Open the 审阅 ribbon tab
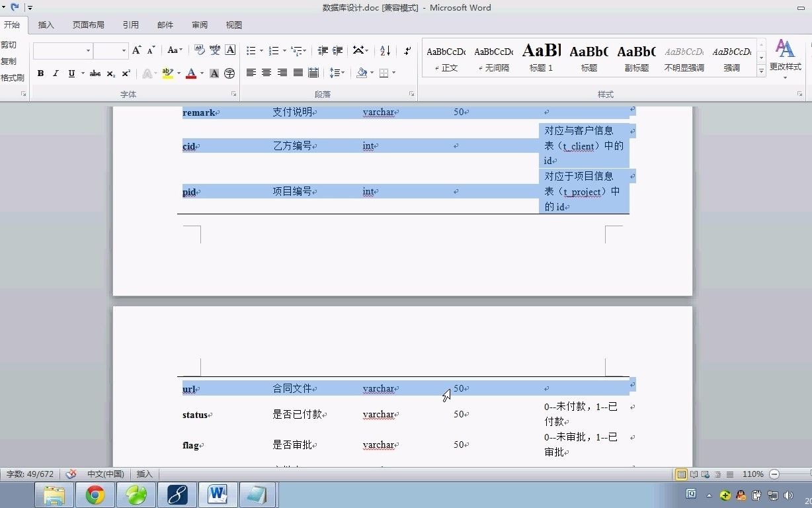Screen dimensions: 812x508 [199, 24]
